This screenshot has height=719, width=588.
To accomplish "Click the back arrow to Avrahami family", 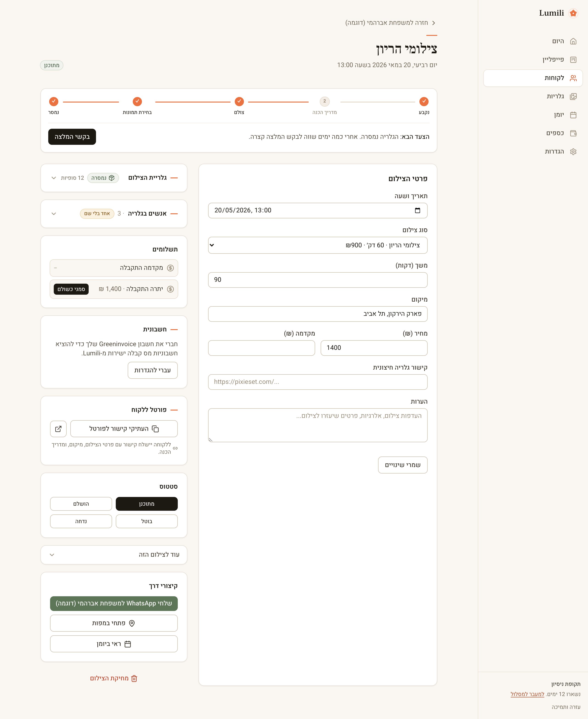I will coord(434,23).
